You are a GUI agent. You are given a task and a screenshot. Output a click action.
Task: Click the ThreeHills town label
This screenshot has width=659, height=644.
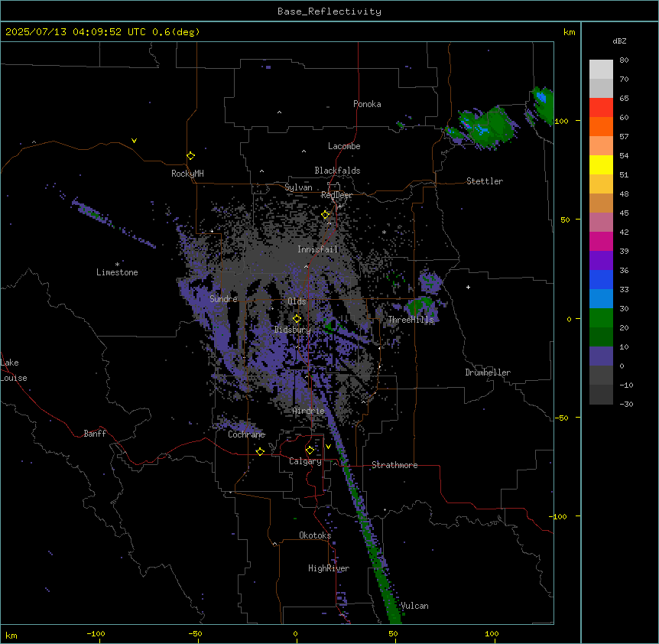coord(411,320)
